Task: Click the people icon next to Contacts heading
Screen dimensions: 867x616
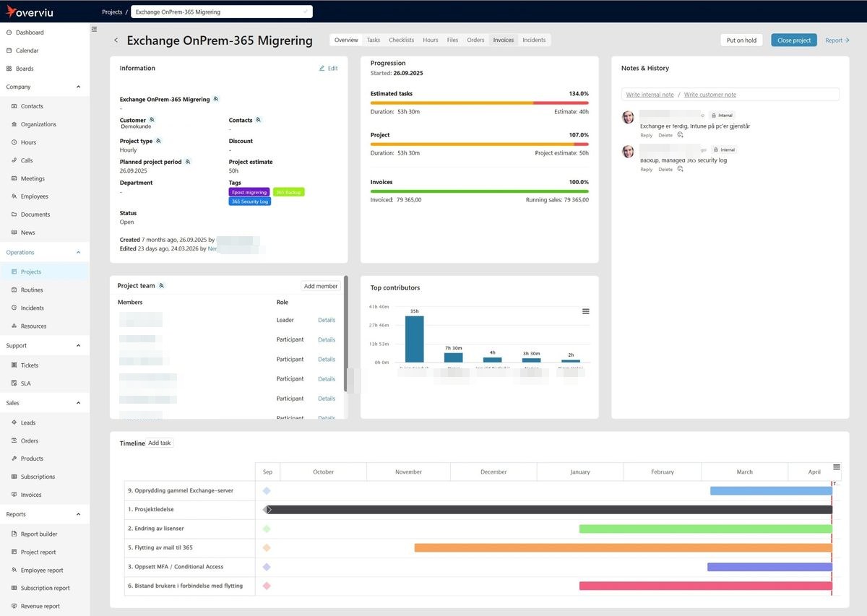Action: pyautogui.click(x=258, y=120)
